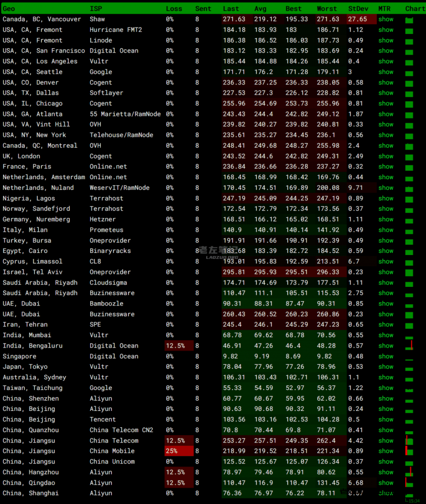Select the Geo column header
The width and height of the screenshot is (426, 504).
click(9, 8)
